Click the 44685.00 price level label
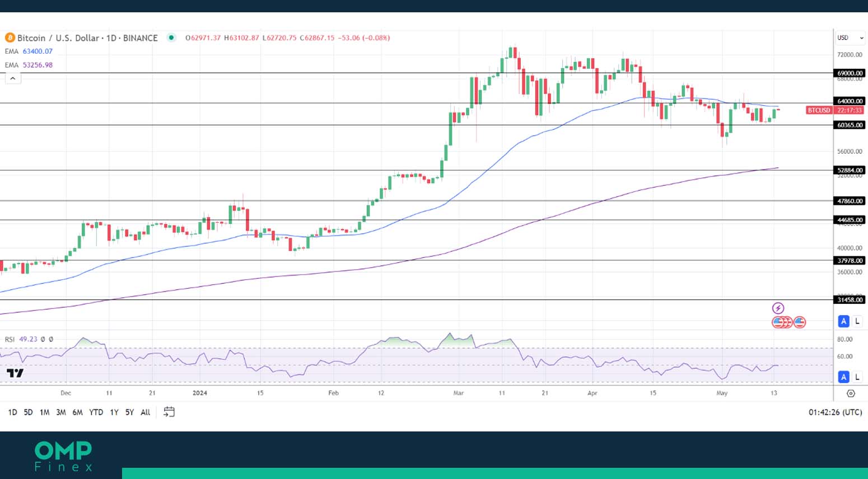 850,220
